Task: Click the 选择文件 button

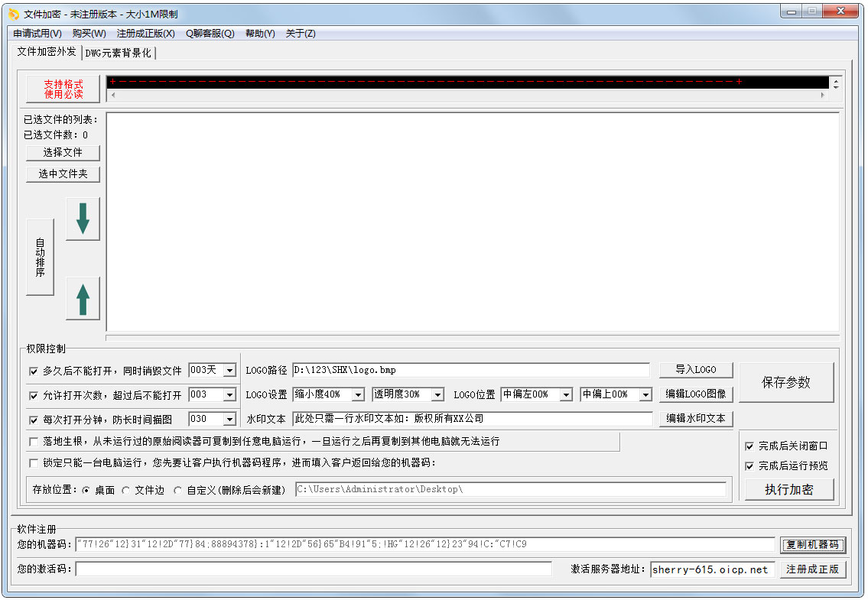Action: point(63,153)
